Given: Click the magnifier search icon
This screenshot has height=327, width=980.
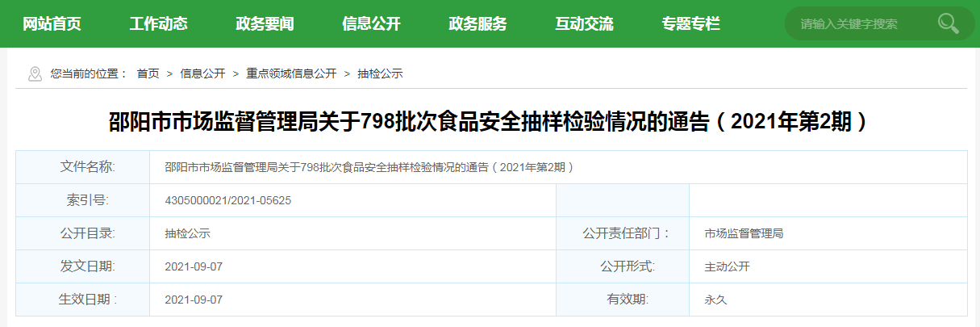Looking at the screenshot, I should pyautogui.click(x=948, y=23).
